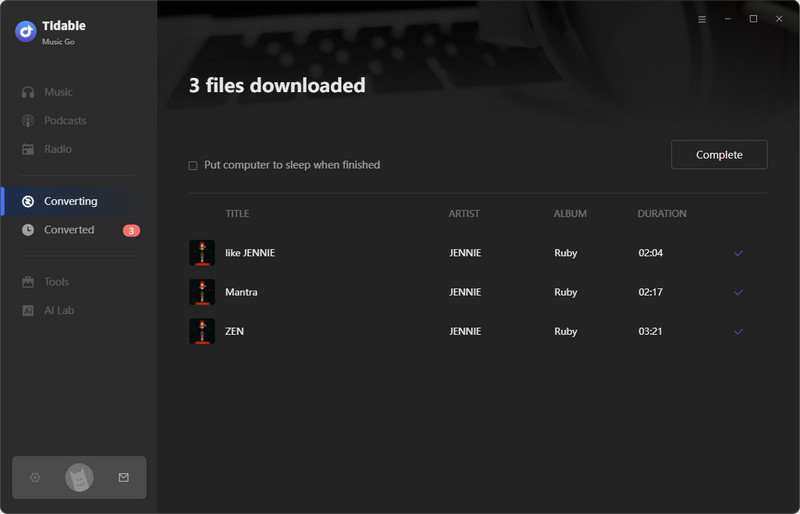Click the ZEN album thumbnail
This screenshot has height=514, width=800.
pos(202,331)
